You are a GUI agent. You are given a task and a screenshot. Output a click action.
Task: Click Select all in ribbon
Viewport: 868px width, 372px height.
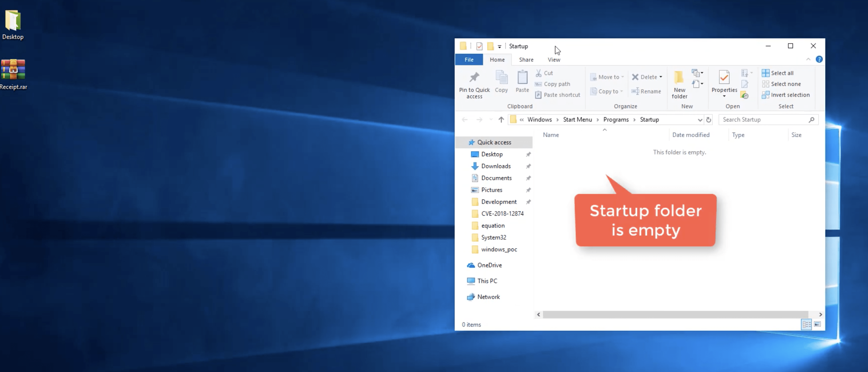(778, 73)
